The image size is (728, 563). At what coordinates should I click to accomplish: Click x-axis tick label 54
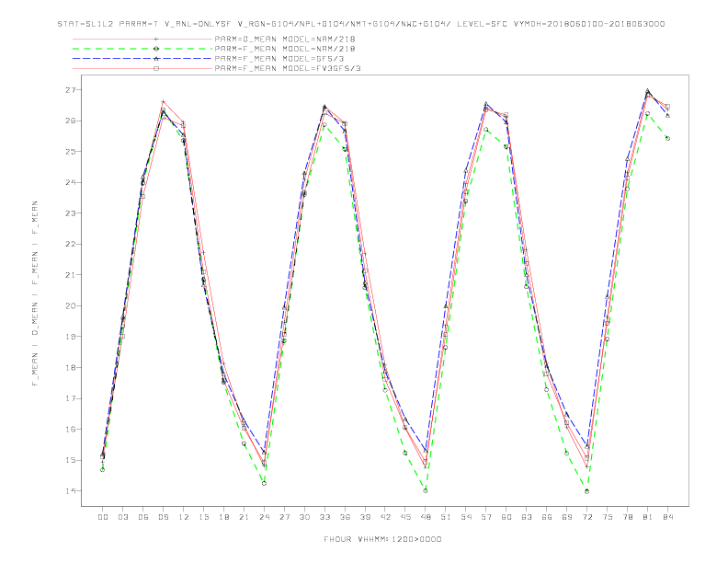click(x=466, y=517)
